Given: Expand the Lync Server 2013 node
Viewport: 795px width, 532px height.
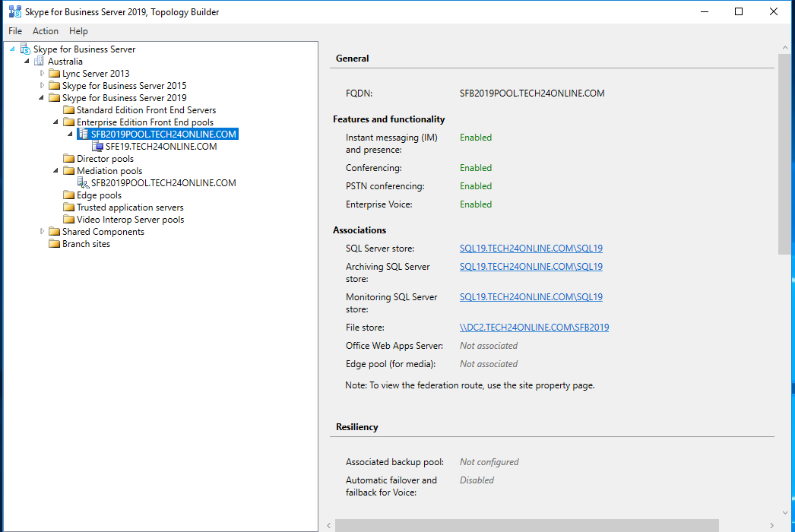Looking at the screenshot, I should pyautogui.click(x=43, y=73).
